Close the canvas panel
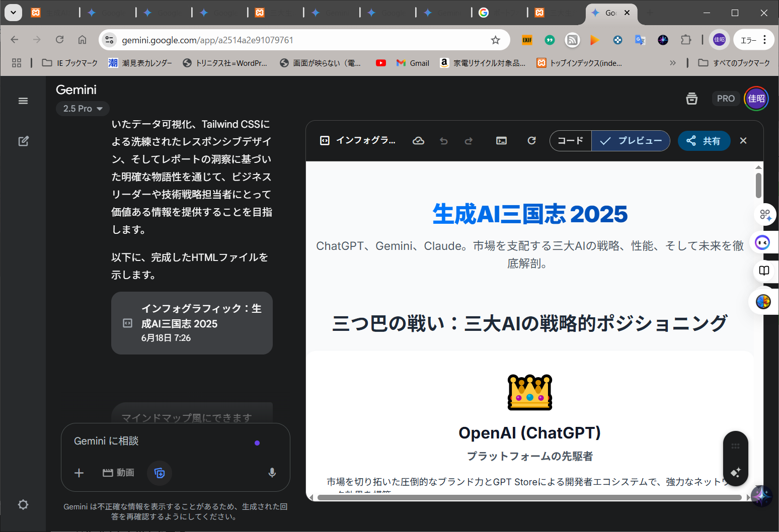The height and width of the screenshot is (532, 779). 743,141
